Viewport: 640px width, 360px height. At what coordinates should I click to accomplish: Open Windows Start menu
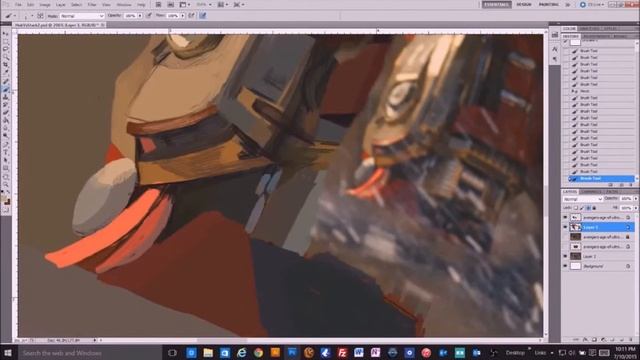(8, 353)
